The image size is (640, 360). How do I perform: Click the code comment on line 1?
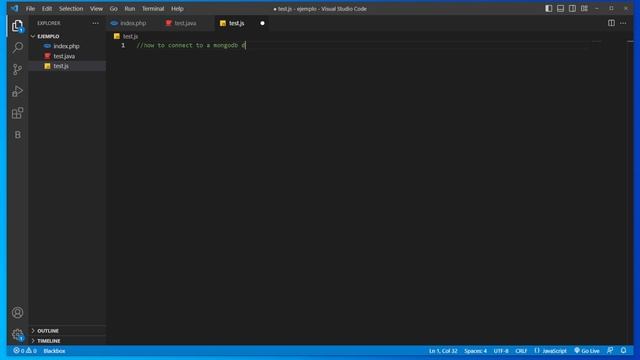[x=191, y=45]
